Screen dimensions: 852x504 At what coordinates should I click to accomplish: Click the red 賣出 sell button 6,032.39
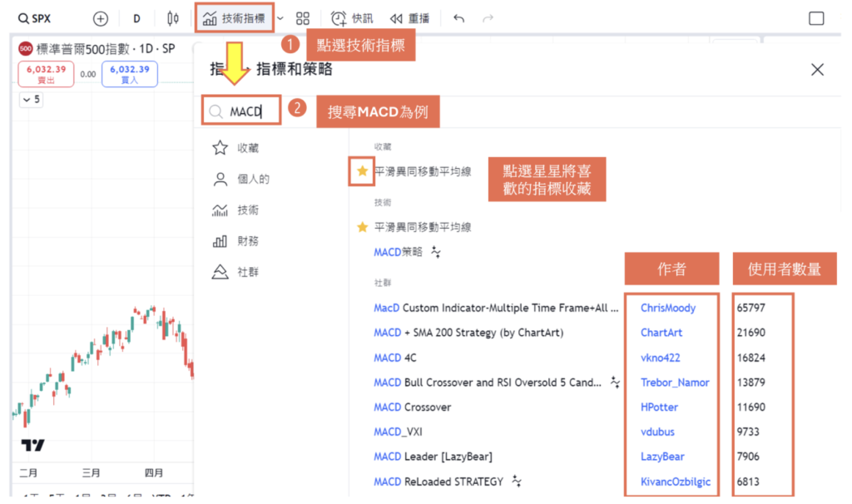click(x=47, y=74)
